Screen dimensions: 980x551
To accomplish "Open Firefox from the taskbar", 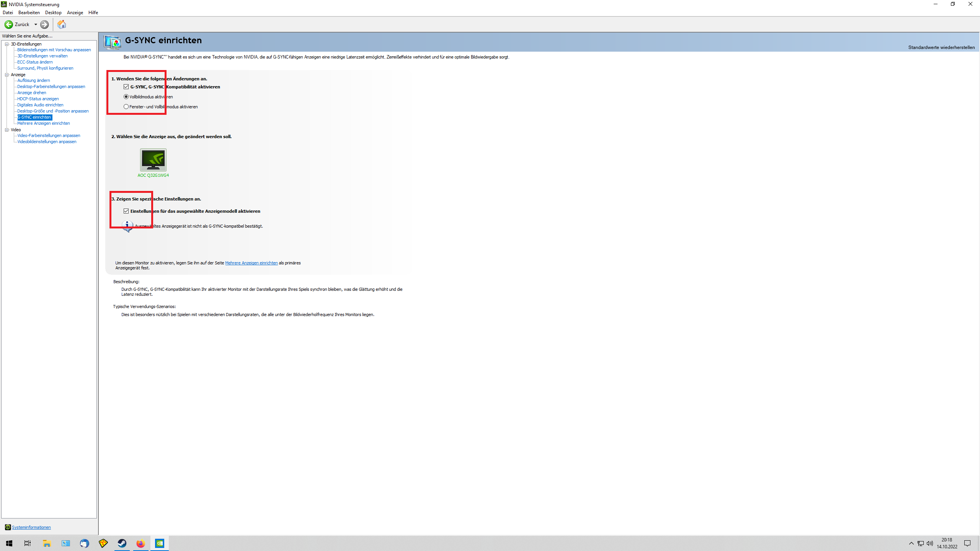I will [140, 543].
